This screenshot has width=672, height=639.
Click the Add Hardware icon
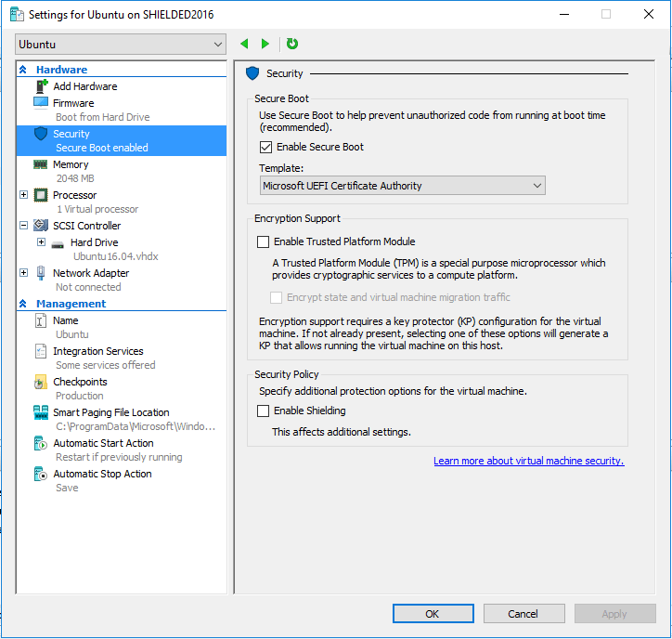click(41, 86)
